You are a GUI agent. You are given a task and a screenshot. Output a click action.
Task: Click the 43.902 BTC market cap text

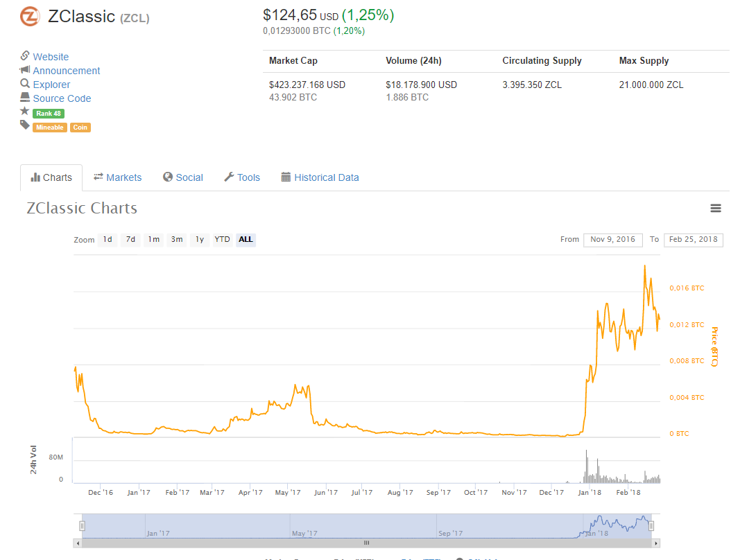[x=293, y=97]
